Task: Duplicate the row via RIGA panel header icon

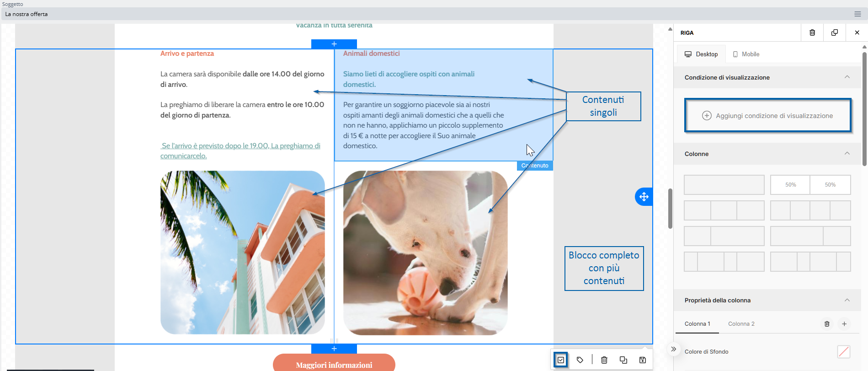Action: (835, 32)
